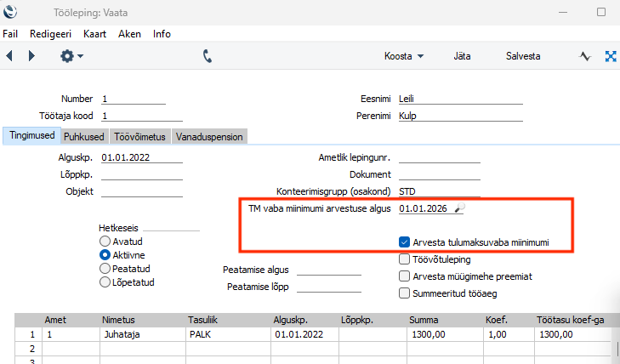Enable the Töövõtuleping checkbox
The image size is (620, 364).
pyautogui.click(x=404, y=259)
